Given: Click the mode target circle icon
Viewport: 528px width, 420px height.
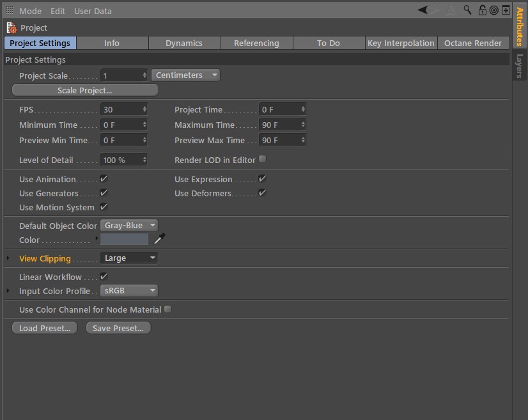Looking at the screenshot, I should pyautogui.click(x=493, y=10).
